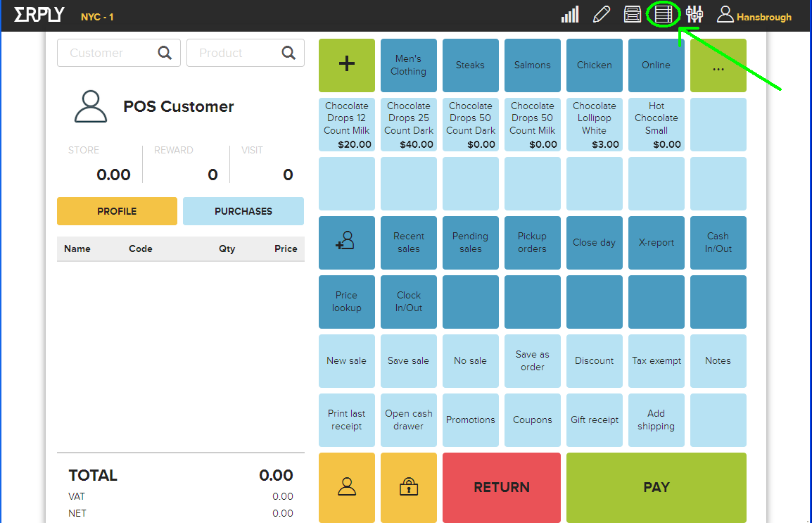Apply a Discount
Image resolution: width=812 pixels, height=523 pixels.
(x=595, y=361)
